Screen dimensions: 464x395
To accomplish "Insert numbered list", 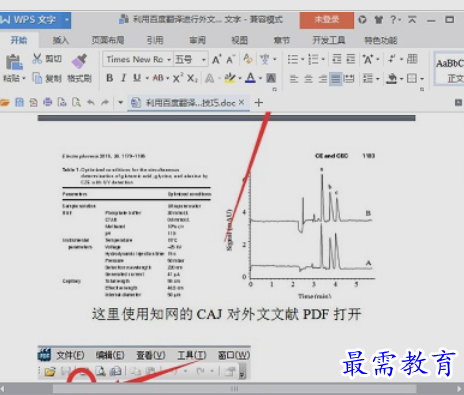I will click(x=313, y=59).
